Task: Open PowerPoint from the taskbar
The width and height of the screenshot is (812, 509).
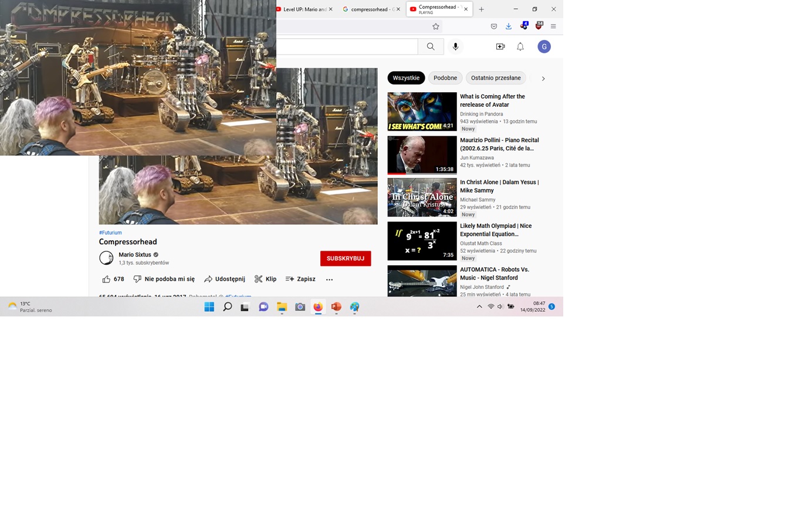Action: point(336,306)
